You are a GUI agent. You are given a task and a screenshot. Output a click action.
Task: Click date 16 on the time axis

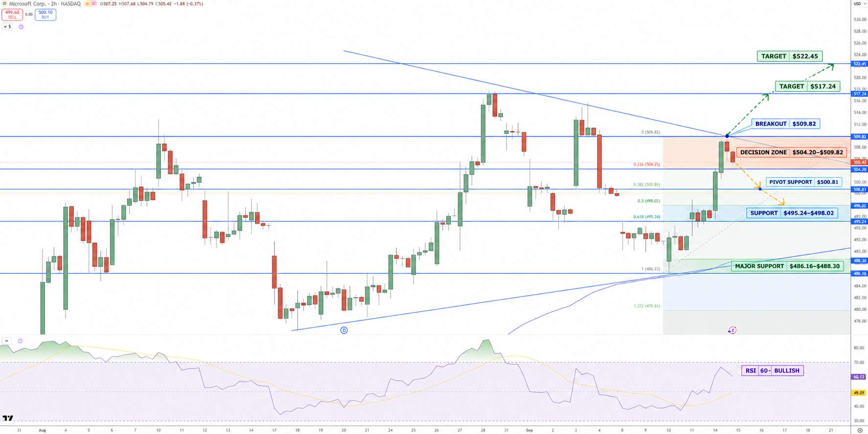(x=761, y=430)
